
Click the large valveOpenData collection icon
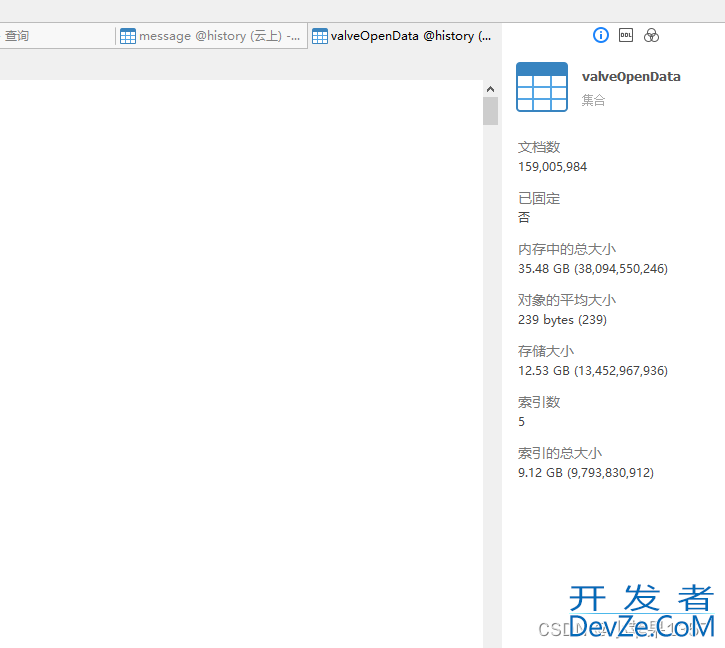point(542,87)
